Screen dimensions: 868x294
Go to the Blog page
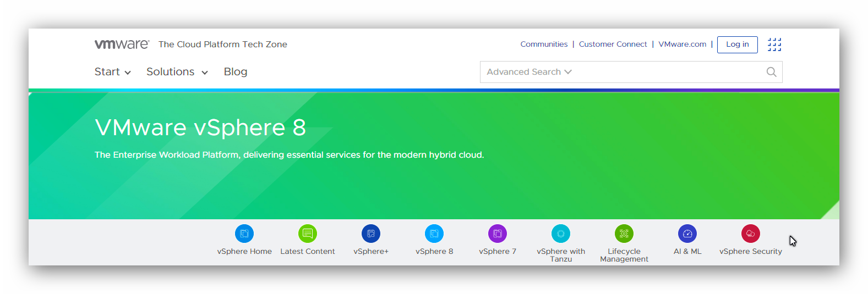pos(236,72)
